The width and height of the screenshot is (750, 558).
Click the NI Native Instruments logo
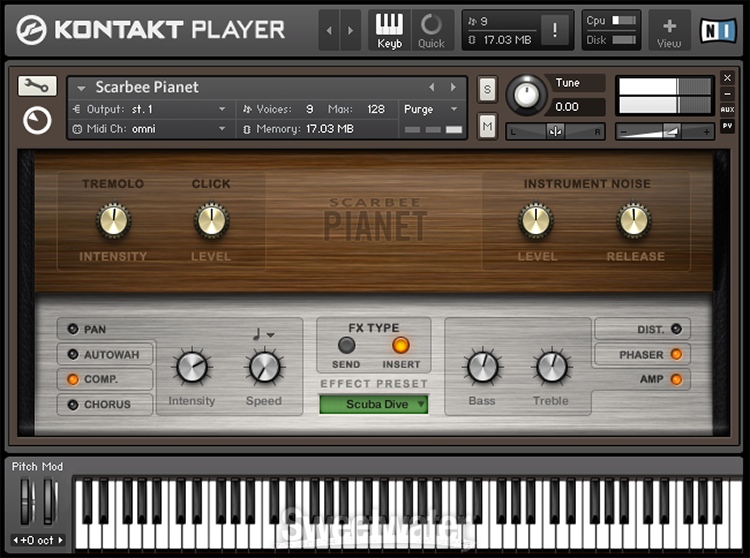click(x=718, y=31)
